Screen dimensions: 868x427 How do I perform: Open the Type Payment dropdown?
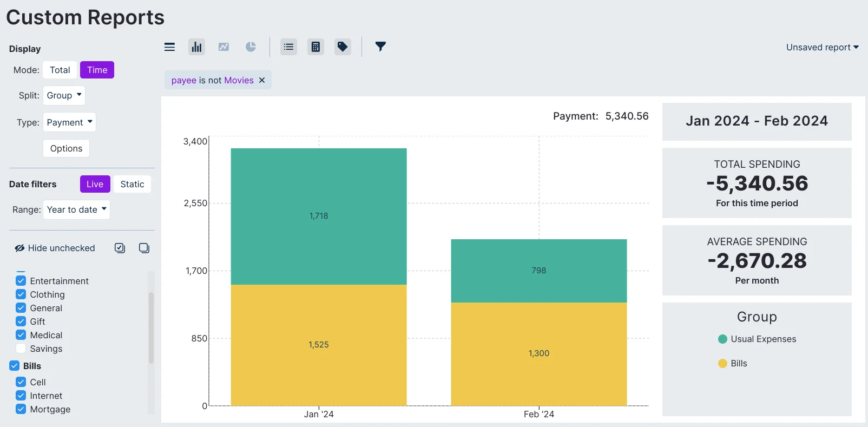[69, 122]
